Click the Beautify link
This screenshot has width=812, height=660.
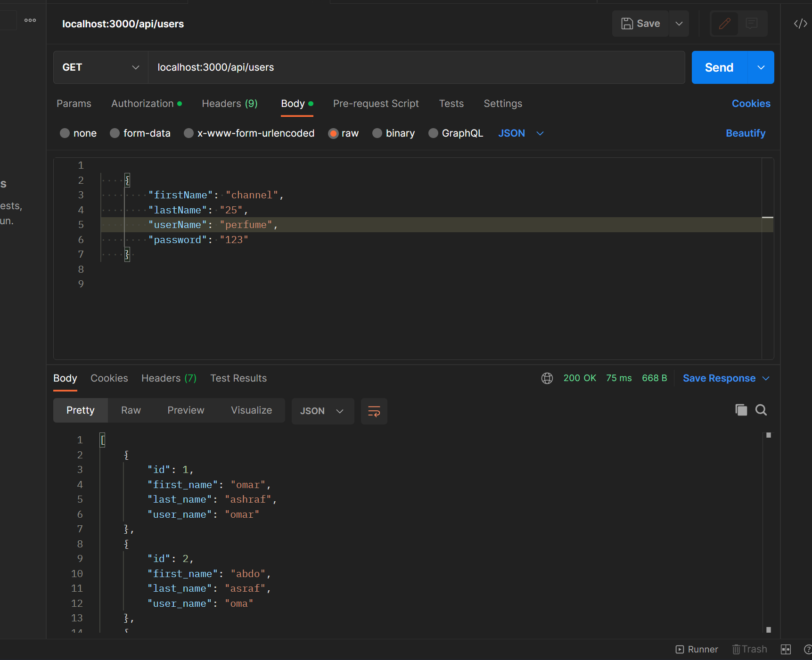[x=745, y=133]
